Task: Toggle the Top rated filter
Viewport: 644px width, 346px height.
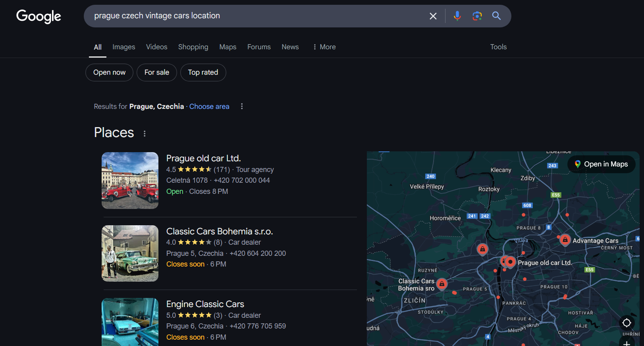Action: 203,72
